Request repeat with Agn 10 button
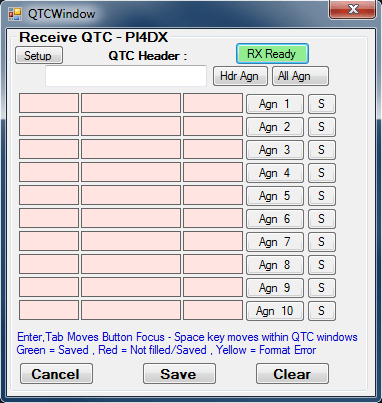The height and width of the screenshot is (403, 382). (x=275, y=311)
